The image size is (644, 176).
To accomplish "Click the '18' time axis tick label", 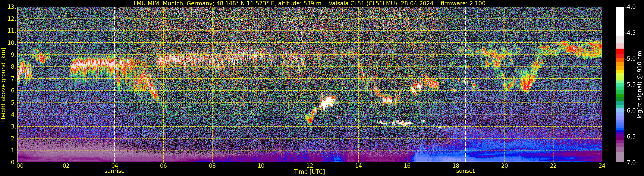I will click(456, 166).
